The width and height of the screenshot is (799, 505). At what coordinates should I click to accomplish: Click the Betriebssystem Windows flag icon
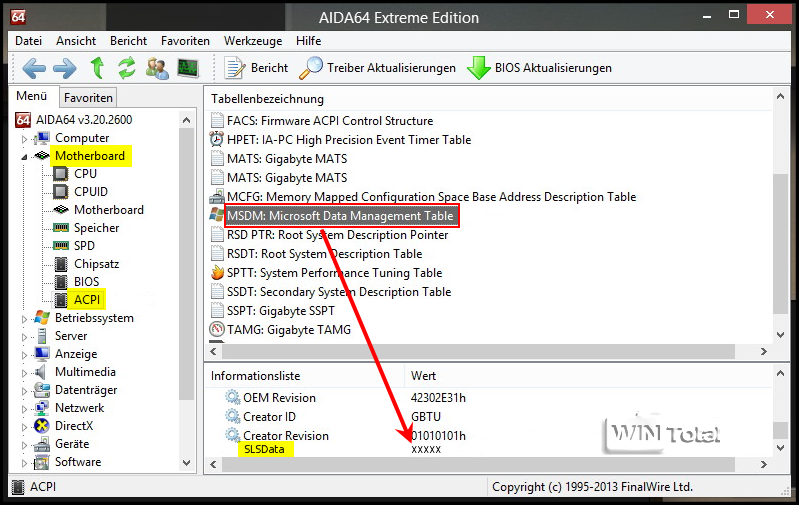tap(42, 318)
